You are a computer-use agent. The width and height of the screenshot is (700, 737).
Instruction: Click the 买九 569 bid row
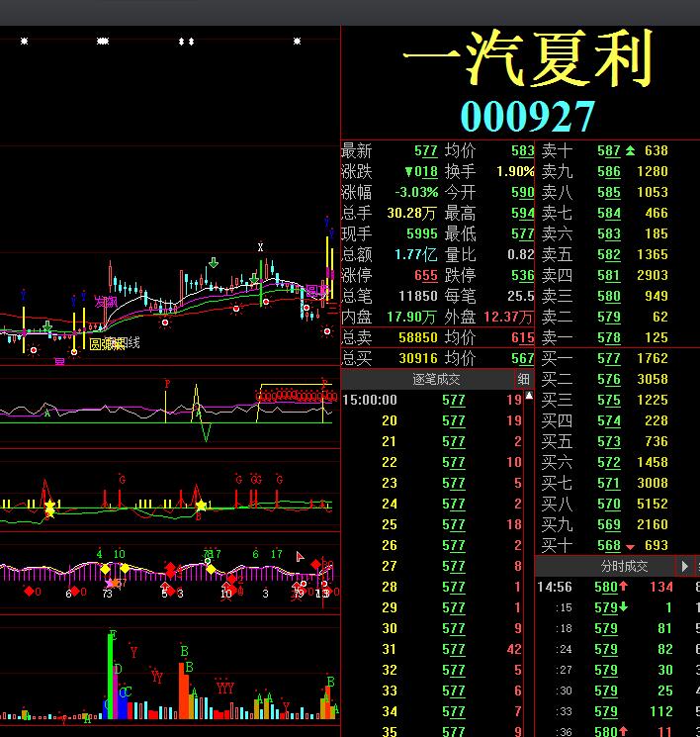tap(605, 524)
